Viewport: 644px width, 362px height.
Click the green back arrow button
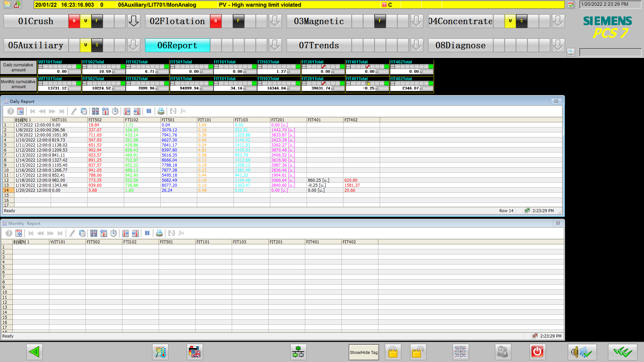pyautogui.click(x=35, y=352)
